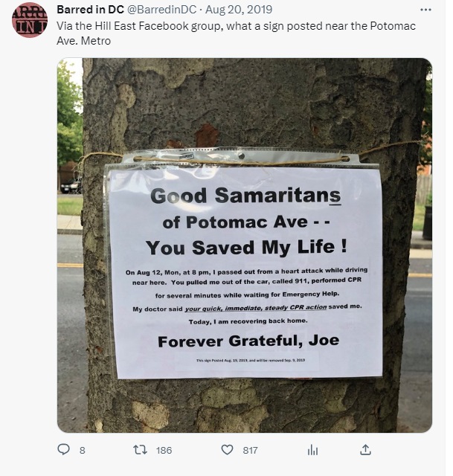Click the like count 817
Viewport: 453px width, 476px height.
tap(250, 450)
